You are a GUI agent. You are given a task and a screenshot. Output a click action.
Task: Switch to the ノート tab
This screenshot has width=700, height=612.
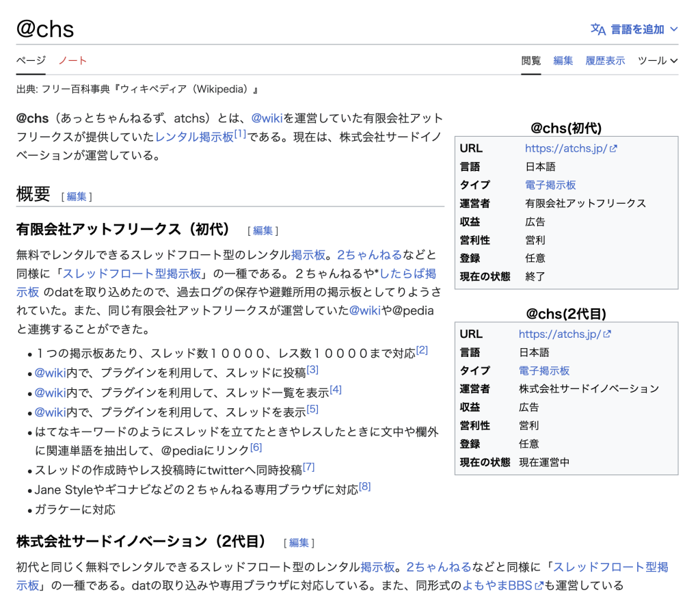click(72, 61)
